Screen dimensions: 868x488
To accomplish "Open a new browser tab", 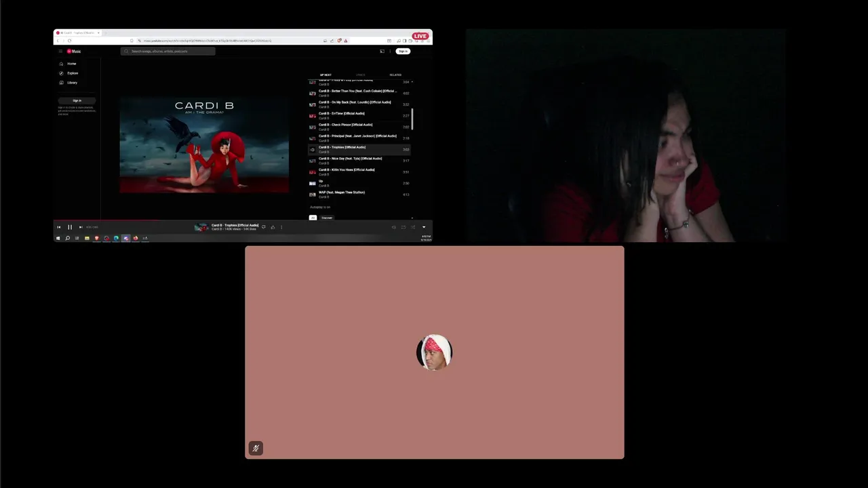I will [x=104, y=33].
